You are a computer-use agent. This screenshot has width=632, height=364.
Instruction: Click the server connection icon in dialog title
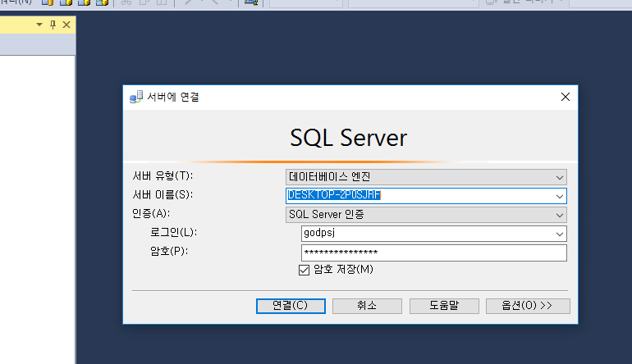coord(136,97)
